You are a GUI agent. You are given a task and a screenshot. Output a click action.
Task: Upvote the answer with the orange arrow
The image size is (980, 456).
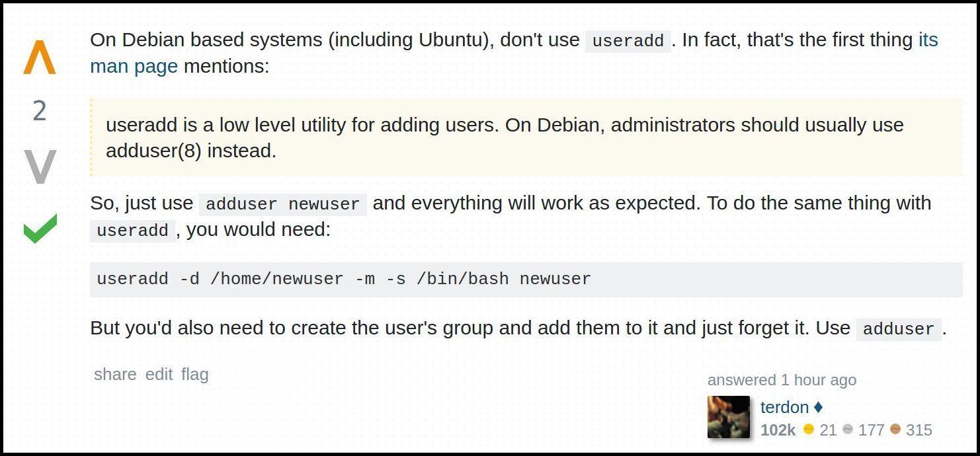click(x=40, y=57)
